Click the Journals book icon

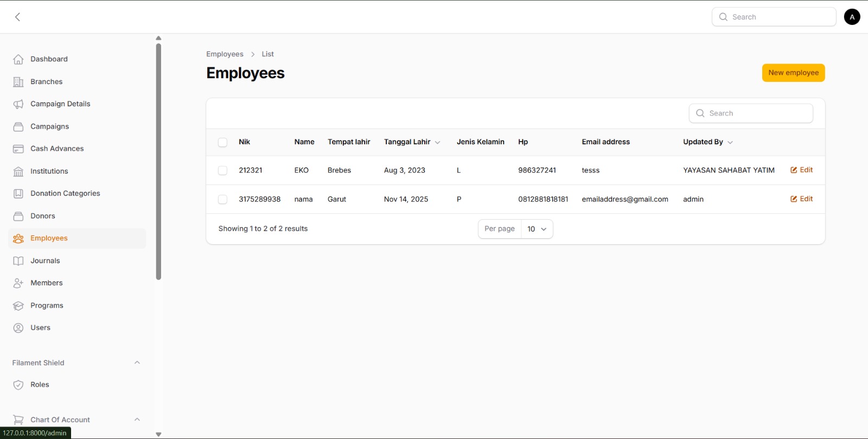(18, 261)
